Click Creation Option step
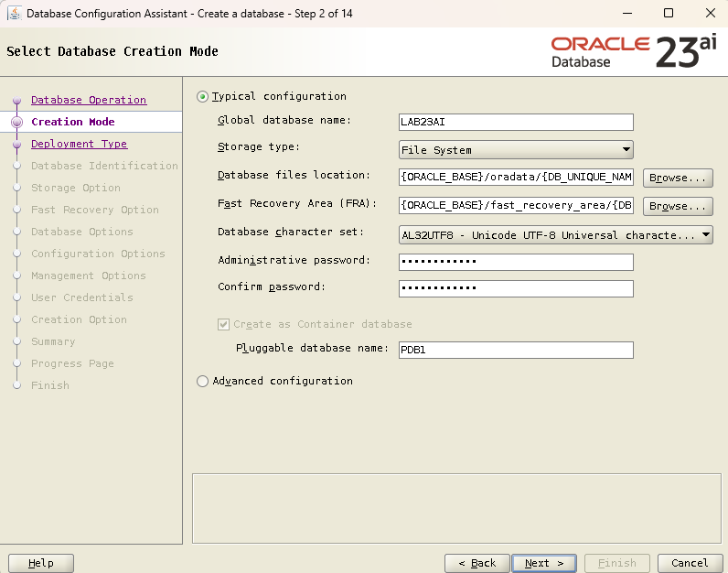Image resolution: width=728 pixels, height=573 pixels. click(79, 319)
